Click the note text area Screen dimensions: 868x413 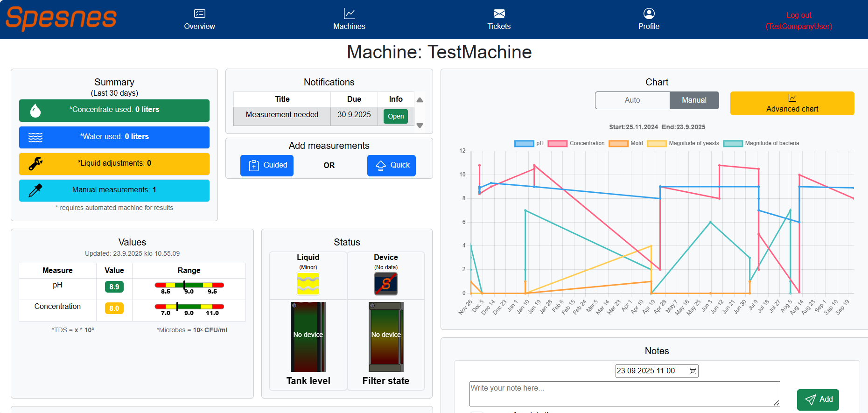pos(624,393)
